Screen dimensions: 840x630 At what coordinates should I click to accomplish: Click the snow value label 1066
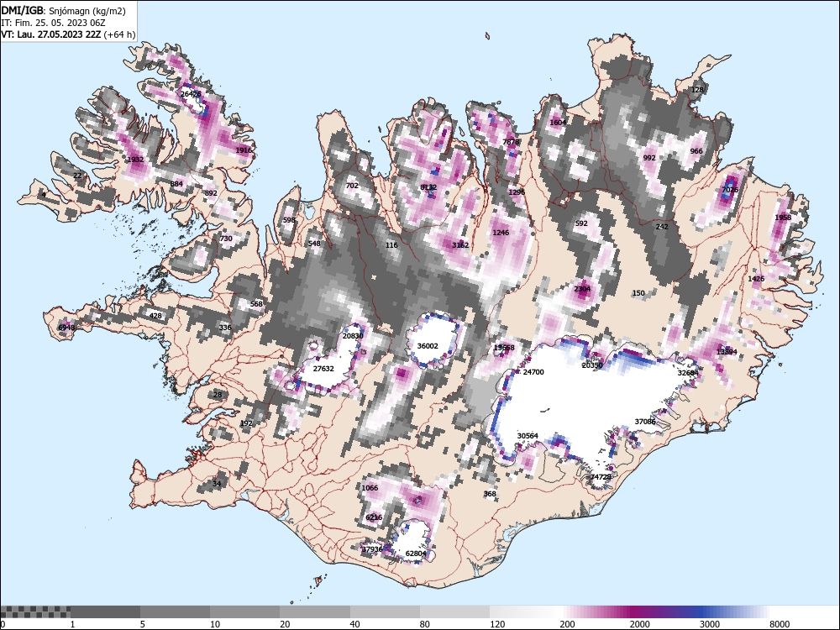(x=370, y=488)
